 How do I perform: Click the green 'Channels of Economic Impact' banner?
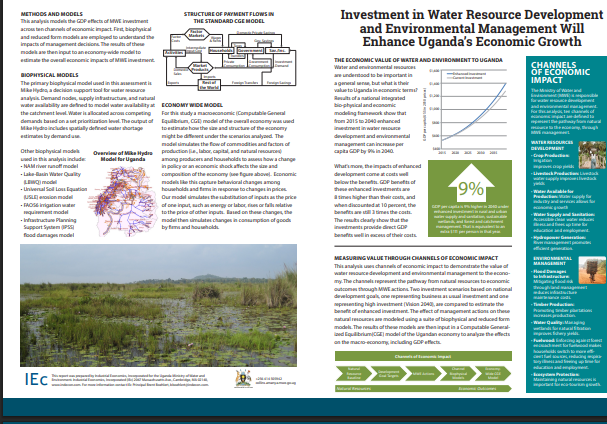[423, 356]
